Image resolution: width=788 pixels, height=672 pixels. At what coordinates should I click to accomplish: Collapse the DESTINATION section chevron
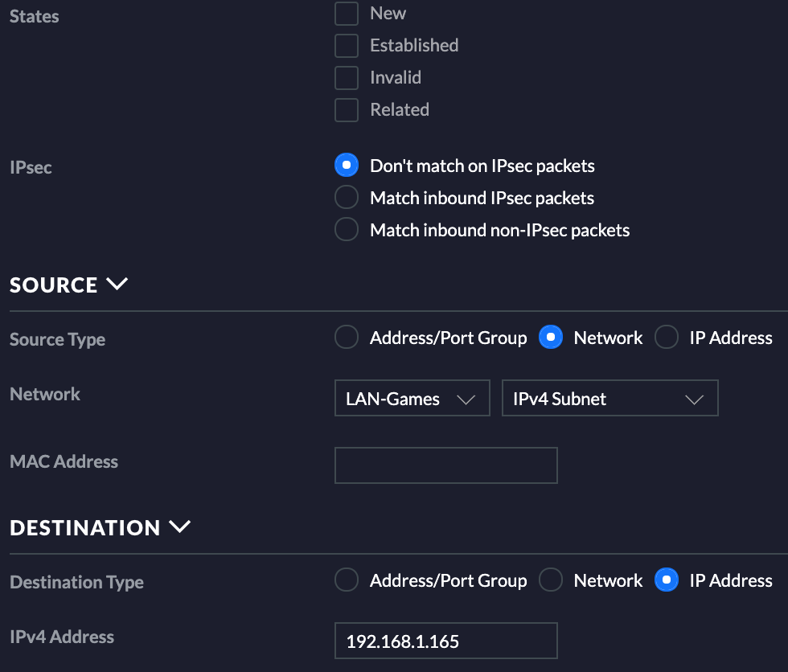(179, 527)
